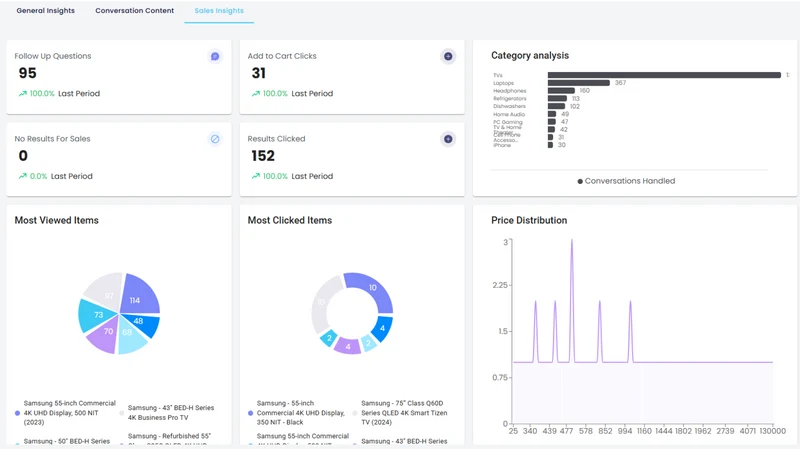Click the lilac 4 segment in Most Clicked donut
This screenshot has height=450, width=800.
tap(347, 346)
